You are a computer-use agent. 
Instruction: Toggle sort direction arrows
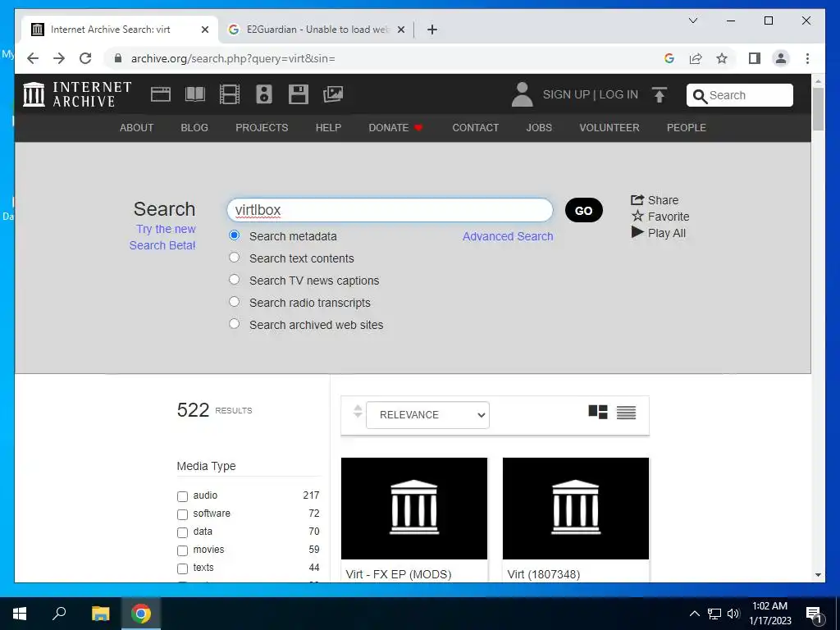click(x=358, y=412)
